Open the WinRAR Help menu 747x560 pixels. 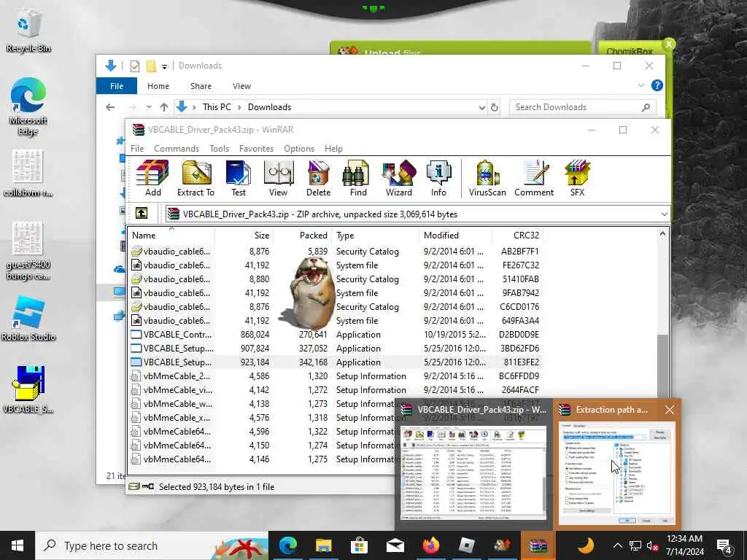[333, 149]
